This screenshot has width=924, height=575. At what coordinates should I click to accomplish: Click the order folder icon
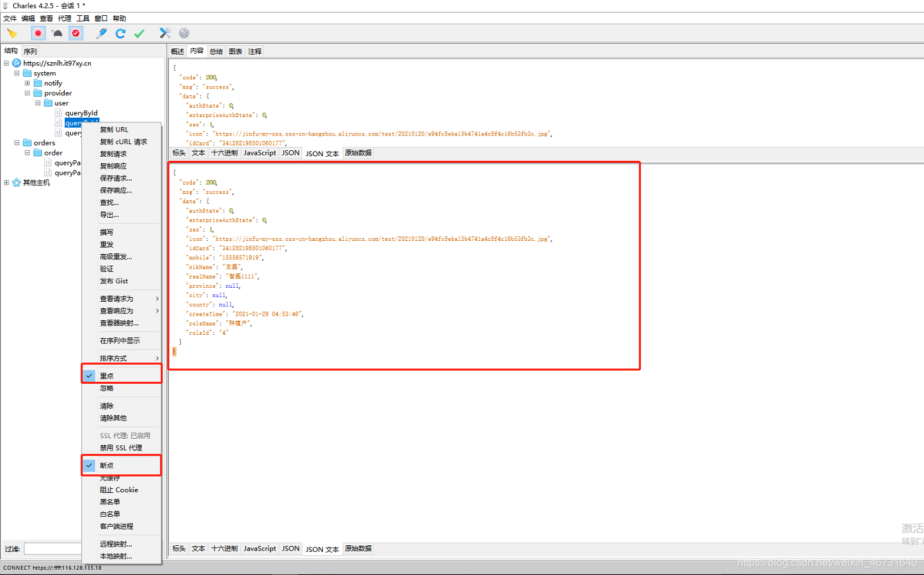tap(38, 152)
